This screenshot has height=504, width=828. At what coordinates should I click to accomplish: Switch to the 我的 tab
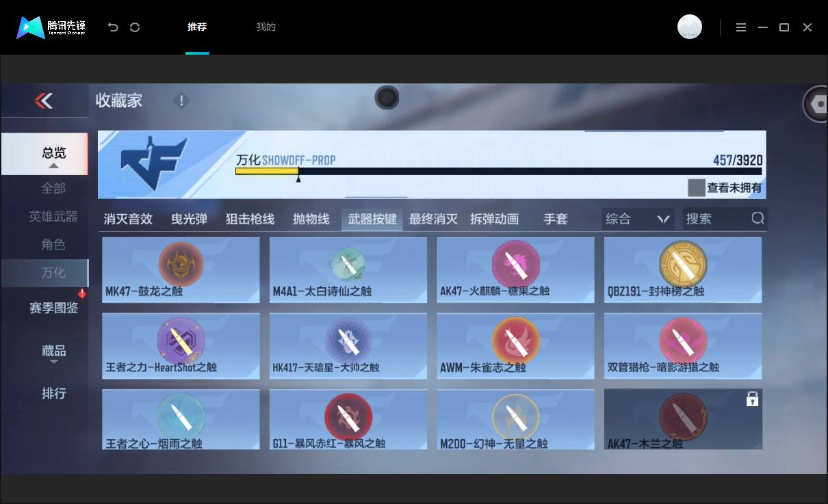pyautogui.click(x=266, y=27)
